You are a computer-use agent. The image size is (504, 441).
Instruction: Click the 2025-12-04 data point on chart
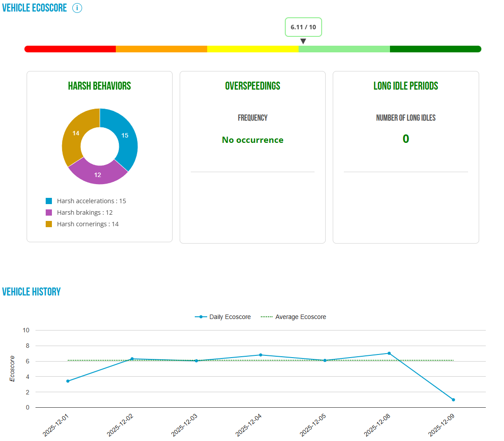click(x=260, y=355)
